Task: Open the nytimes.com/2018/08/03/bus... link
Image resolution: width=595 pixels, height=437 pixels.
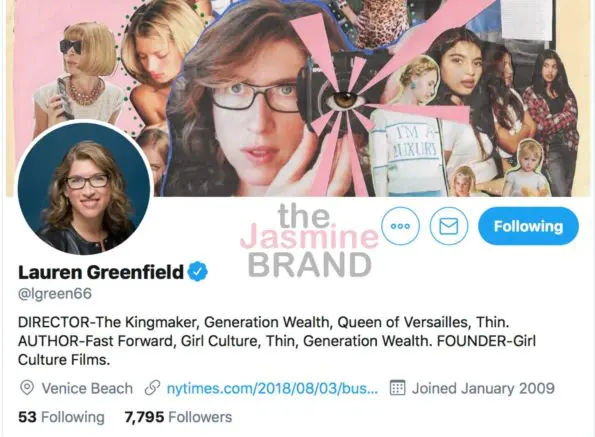Action: pyautogui.click(x=272, y=388)
